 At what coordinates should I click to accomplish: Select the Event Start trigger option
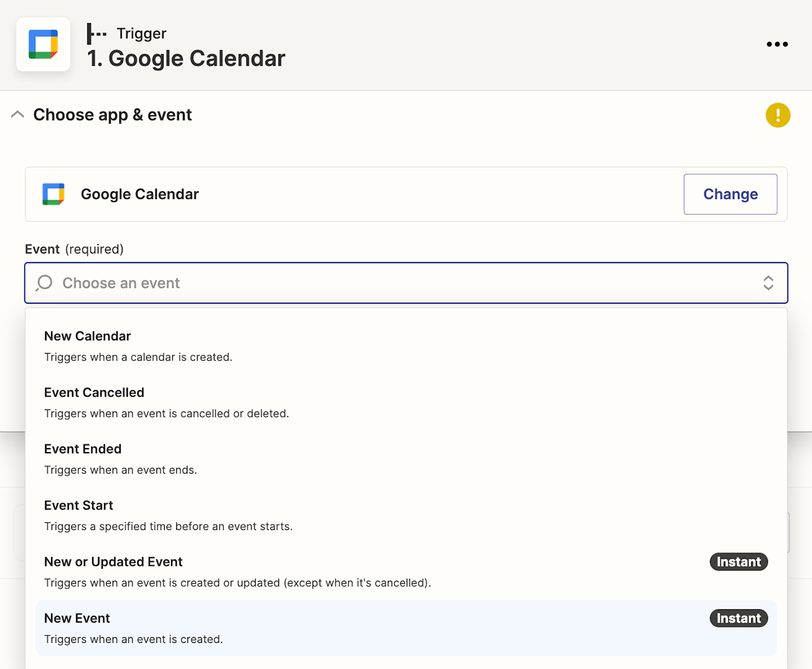tap(406, 515)
